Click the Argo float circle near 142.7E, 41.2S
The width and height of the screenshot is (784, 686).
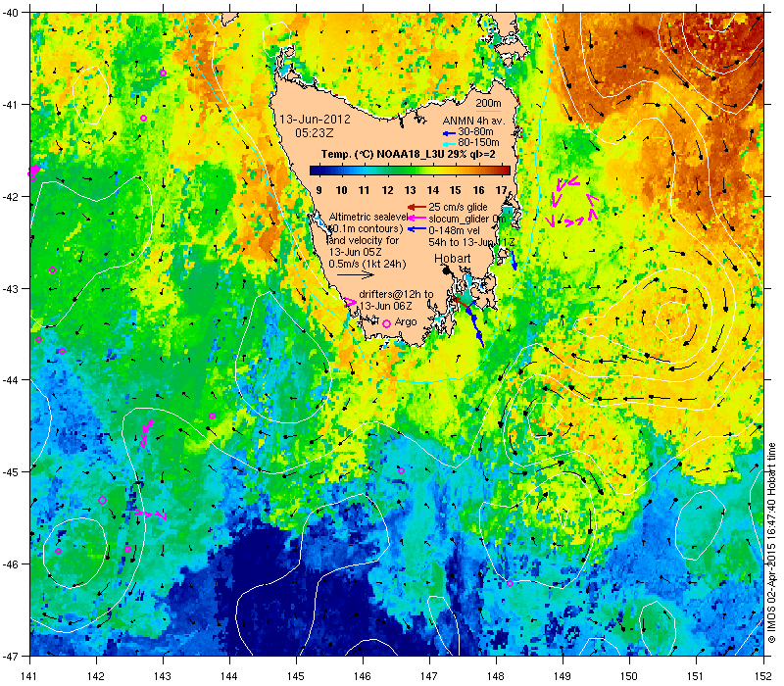click(143, 118)
